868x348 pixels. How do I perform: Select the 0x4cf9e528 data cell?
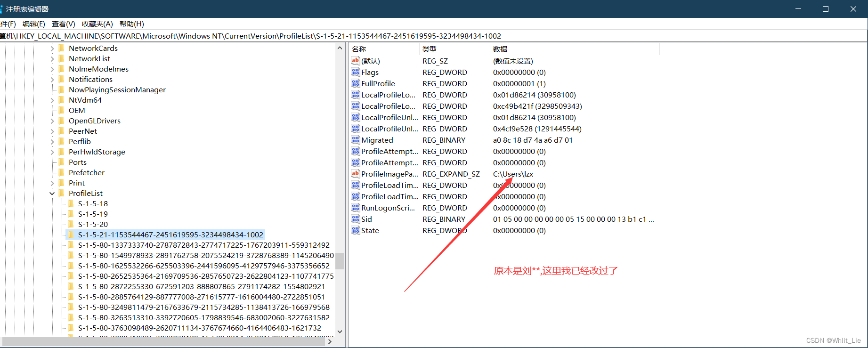coord(537,129)
